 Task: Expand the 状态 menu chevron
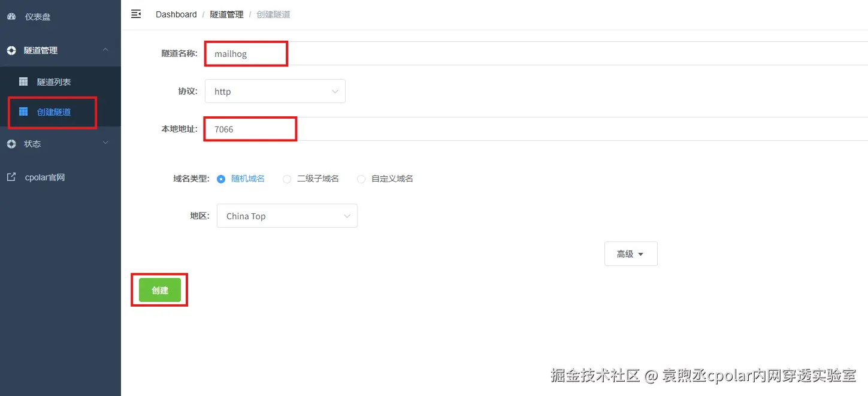(105, 143)
